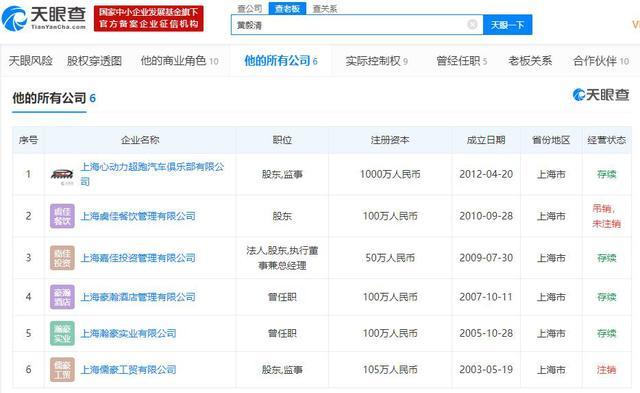Screen dimensions: 640x393
Task: Click the red 吊销,未注销 status
Action: (606, 216)
